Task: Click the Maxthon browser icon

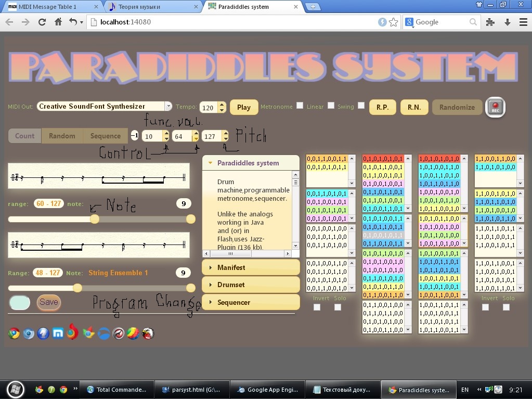Action: pos(58,333)
